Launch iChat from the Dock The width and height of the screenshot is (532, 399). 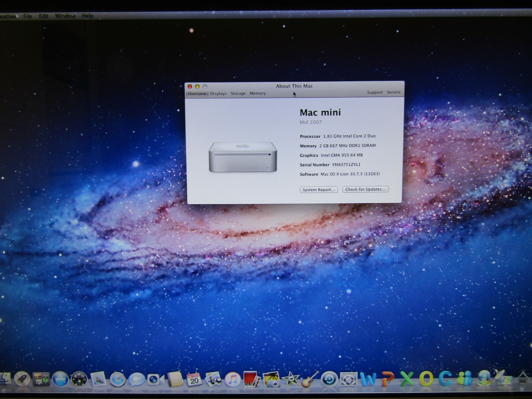136,379
